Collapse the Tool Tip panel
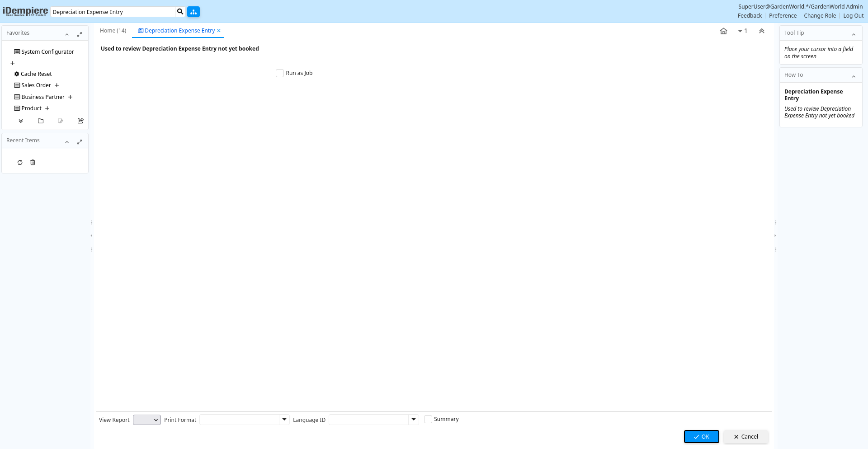868x449 pixels. coord(854,34)
